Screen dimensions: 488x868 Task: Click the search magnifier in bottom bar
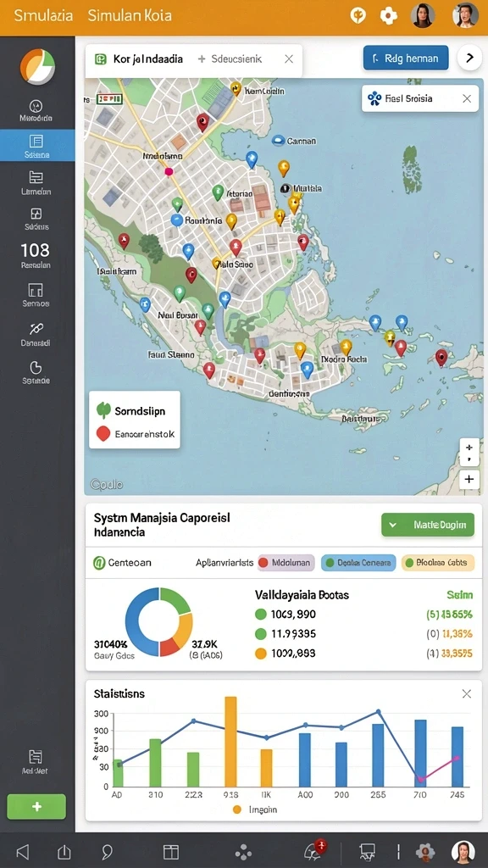click(x=108, y=851)
